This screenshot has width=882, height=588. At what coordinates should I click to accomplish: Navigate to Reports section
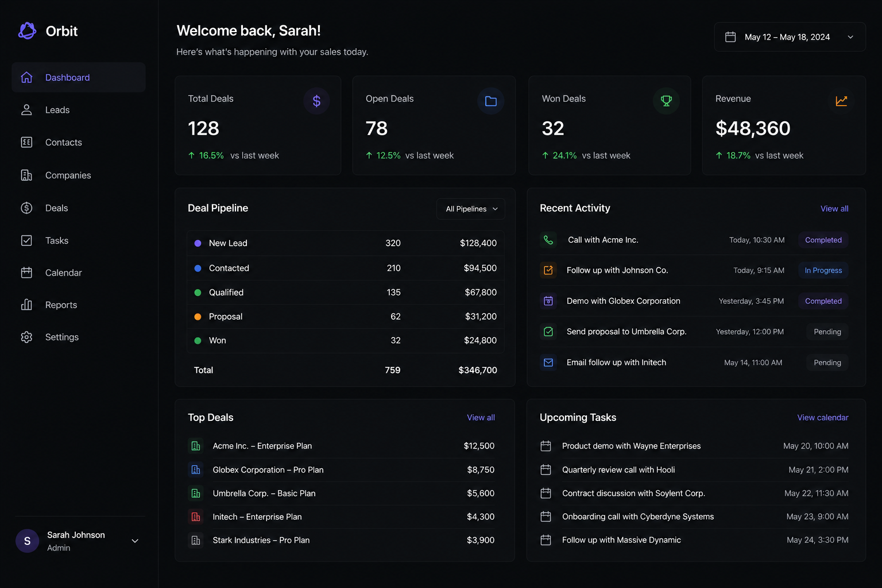(x=79, y=305)
